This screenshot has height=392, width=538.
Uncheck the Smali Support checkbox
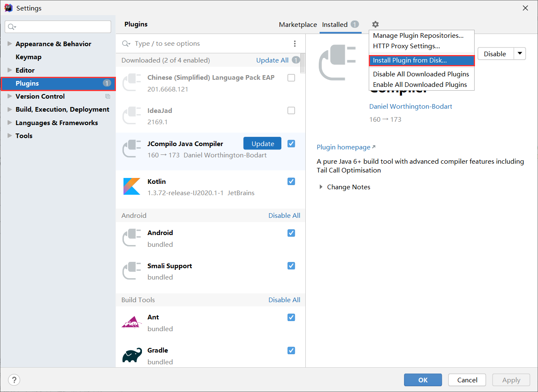tap(291, 266)
